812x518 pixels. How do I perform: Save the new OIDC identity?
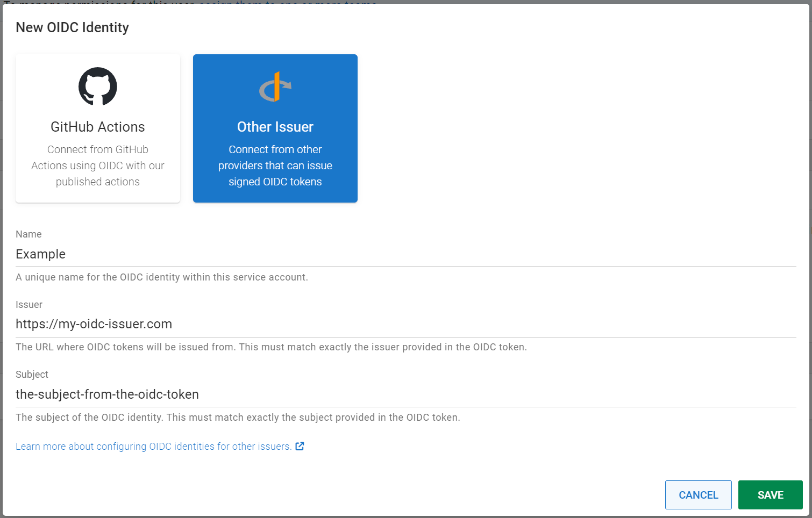coord(770,494)
